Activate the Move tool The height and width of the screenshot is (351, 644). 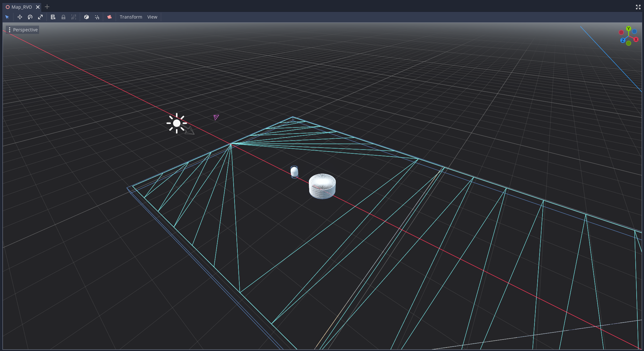point(20,17)
